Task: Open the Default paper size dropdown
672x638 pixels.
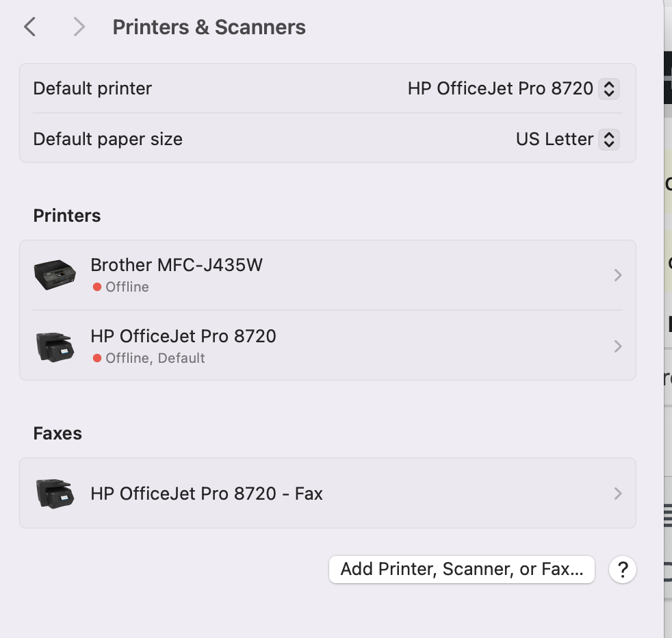Action: pos(608,140)
